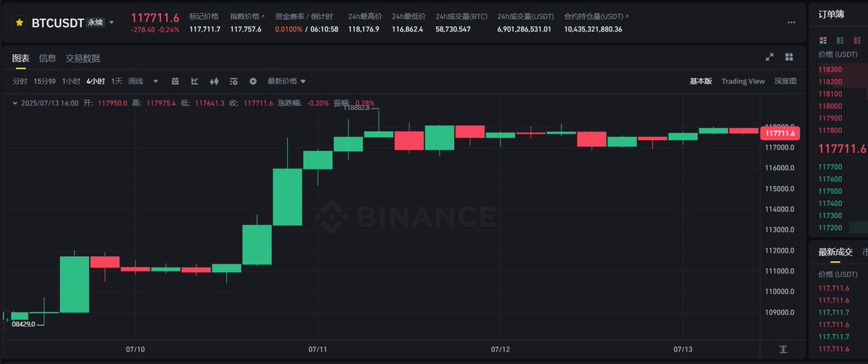The width and height of the screenshot is (868, 364).
Task: Open technical indicators icon in chart toolbar
Action: coord(195,81)
